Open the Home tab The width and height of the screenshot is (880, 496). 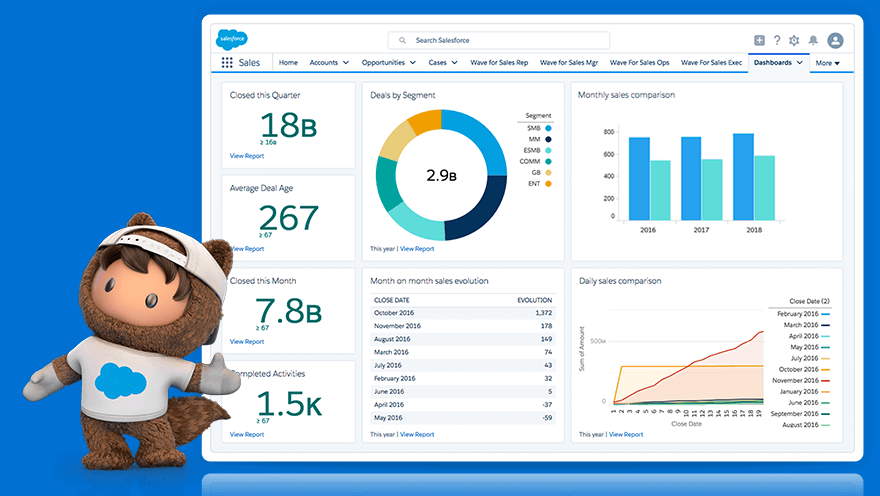[288, 63]
